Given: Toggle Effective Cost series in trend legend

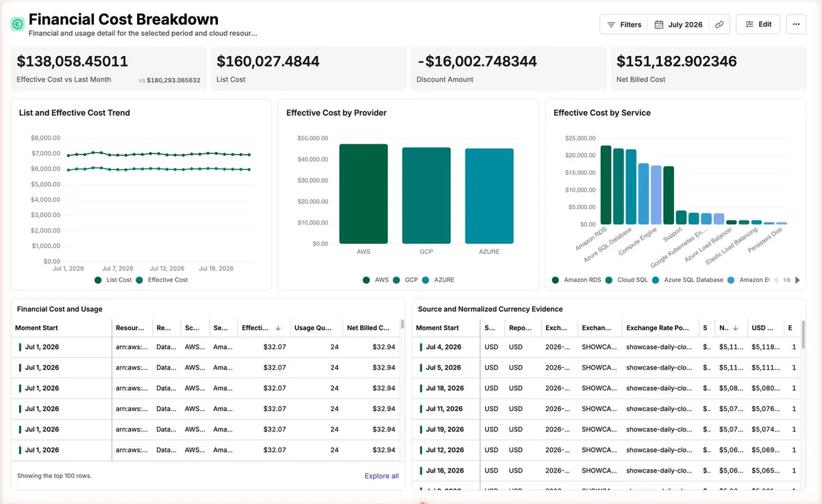Looking at the screenshot, I should (162, 280).
